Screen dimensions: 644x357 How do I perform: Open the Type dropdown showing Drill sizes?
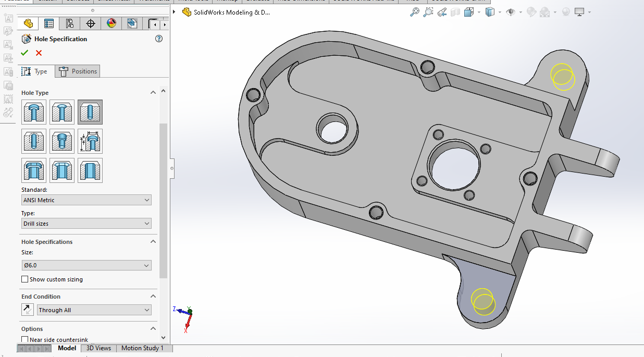[x=86, y=224]
